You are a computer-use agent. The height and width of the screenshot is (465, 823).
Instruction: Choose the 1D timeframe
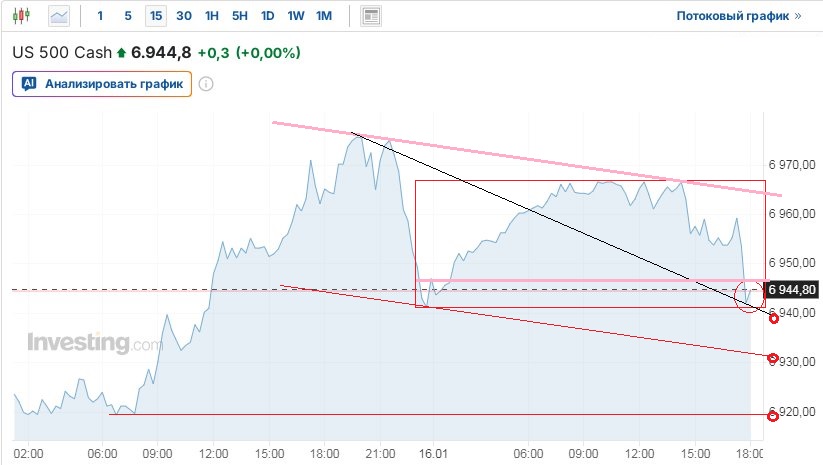(x=268, y=16)
